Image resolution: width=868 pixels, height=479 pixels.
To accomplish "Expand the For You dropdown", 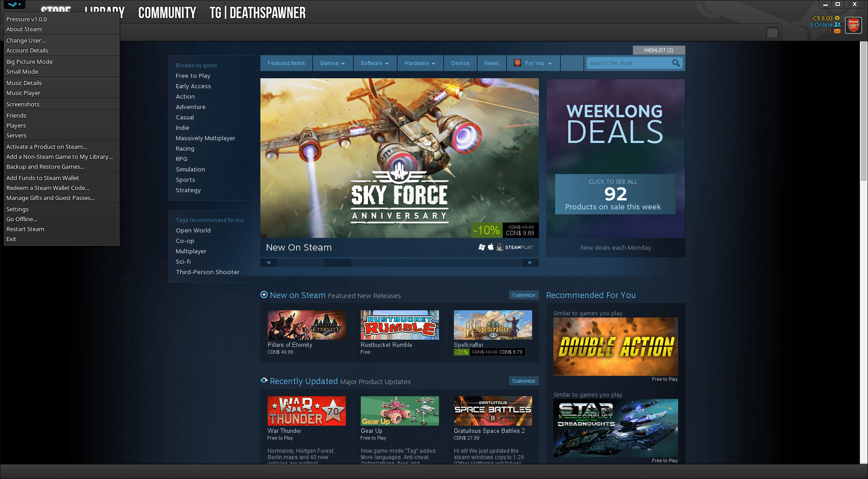I will (x=534, y=63).
